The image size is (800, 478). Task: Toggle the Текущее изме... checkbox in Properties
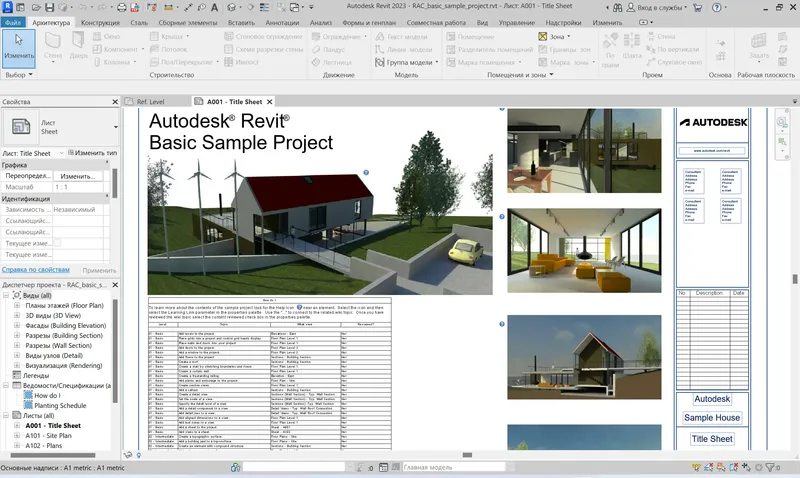57,243
